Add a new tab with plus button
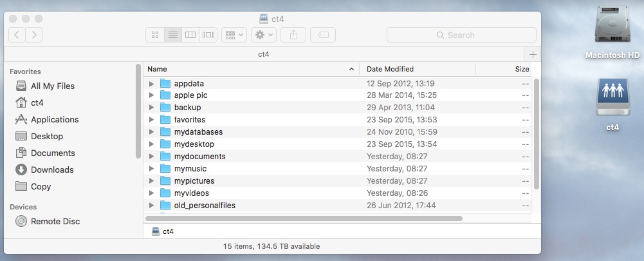This screenshot has width=644, height=261. click(x=533, y=54)
